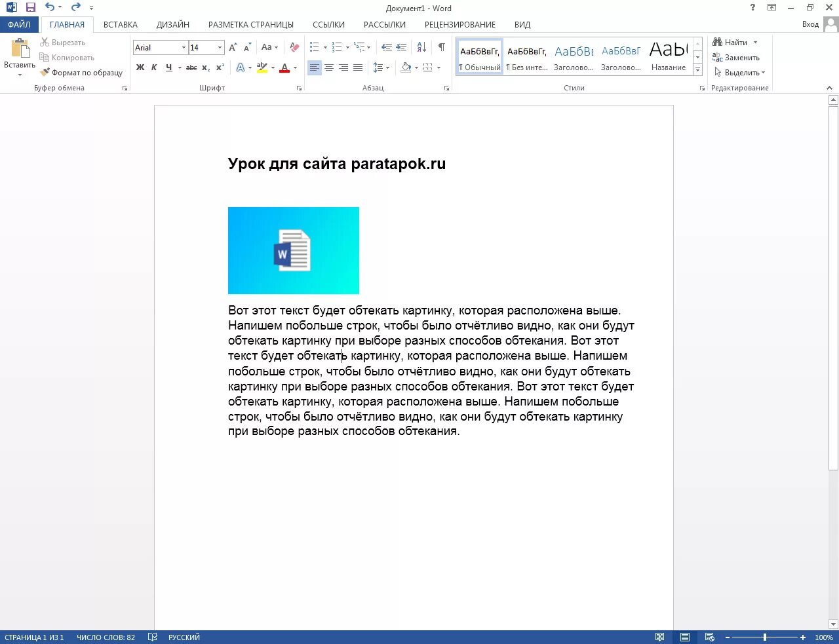Increase font size with grow font icon
Screen dimensions: 839x644
tap(233, 47)
